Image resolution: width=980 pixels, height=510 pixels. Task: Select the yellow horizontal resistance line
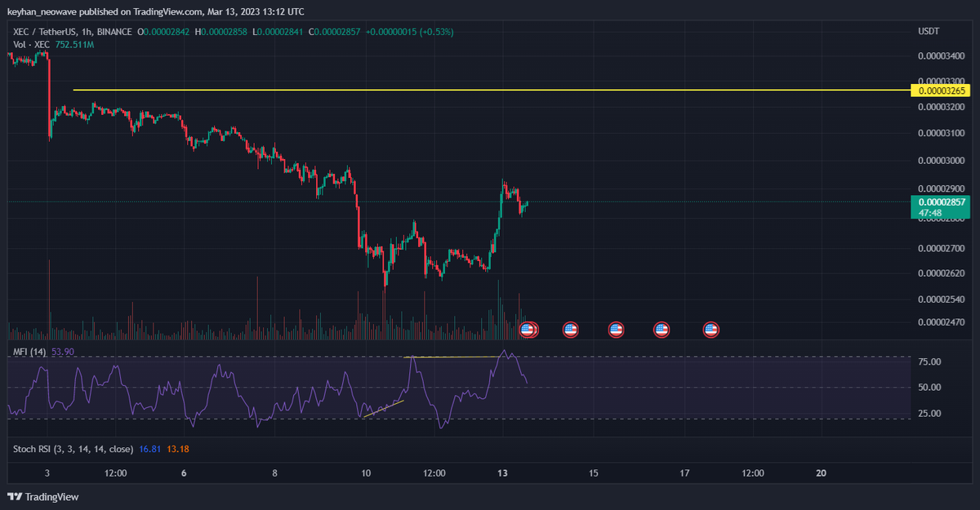(490, 90)
